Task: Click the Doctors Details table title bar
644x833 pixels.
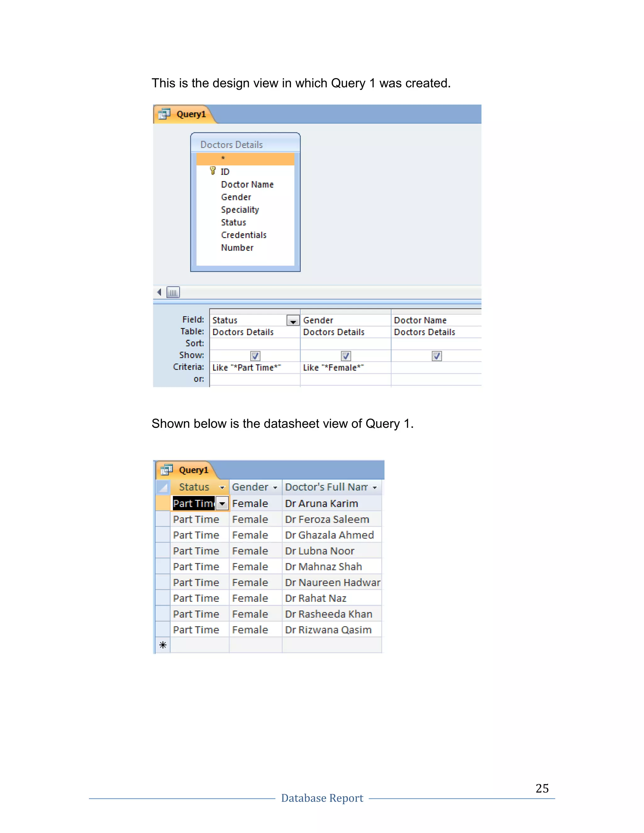Action: pyautogui.click(x=245, y=144)
